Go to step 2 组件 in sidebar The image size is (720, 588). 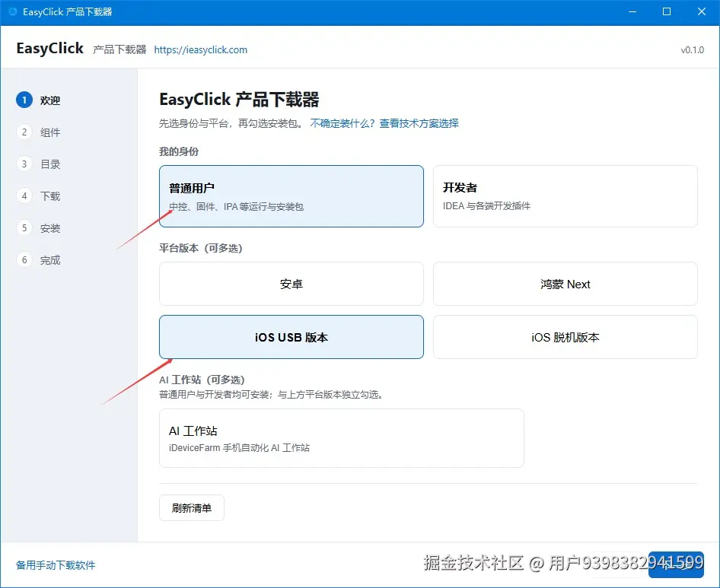39,132
